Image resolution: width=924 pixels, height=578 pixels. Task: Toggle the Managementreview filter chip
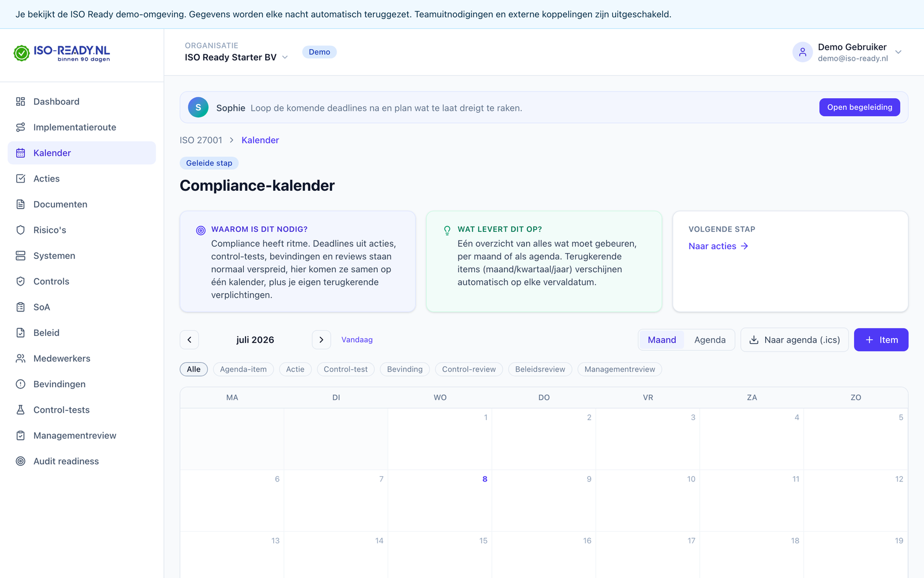tap(620, 369)
